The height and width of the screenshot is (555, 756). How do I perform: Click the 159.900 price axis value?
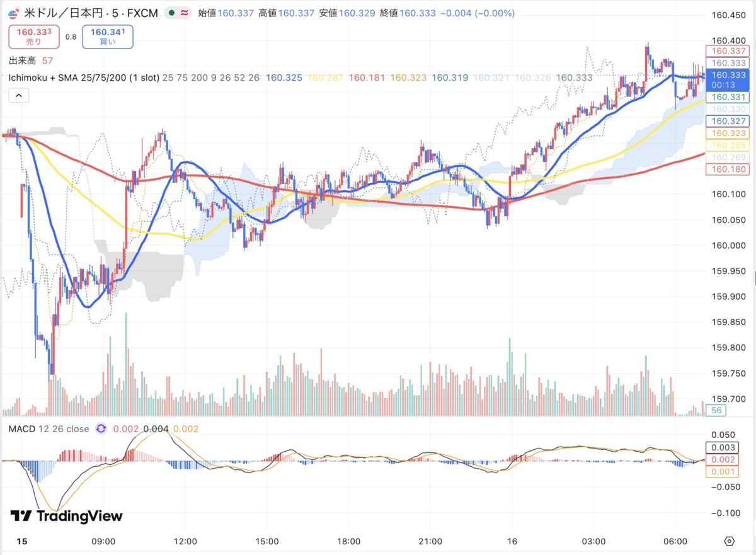(x=728, y=297)
